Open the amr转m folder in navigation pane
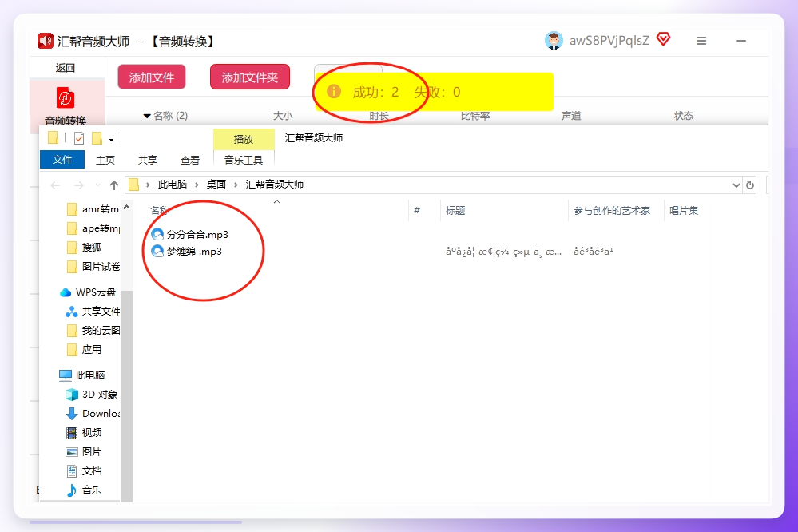The image size is (798, 532). coord(94,208)
